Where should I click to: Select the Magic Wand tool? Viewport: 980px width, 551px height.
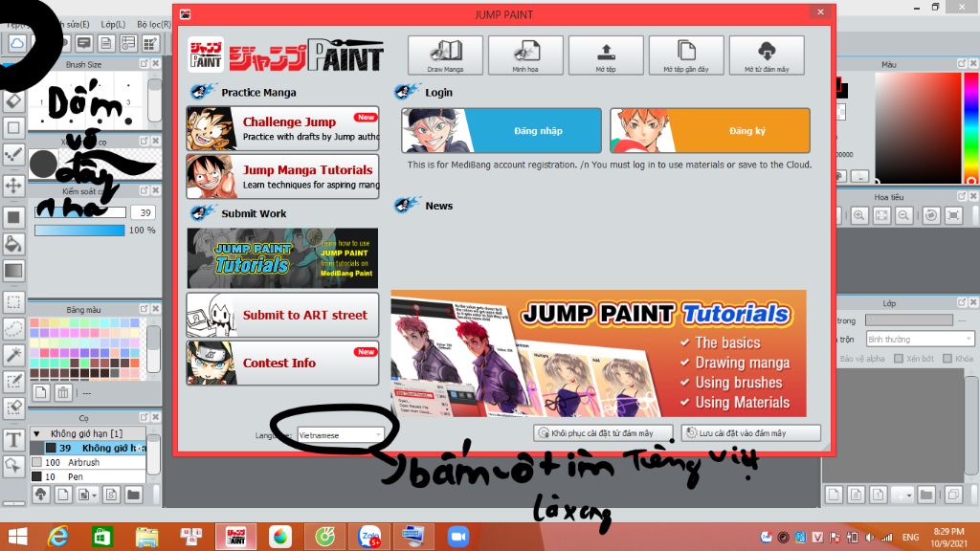pos(13,356)
